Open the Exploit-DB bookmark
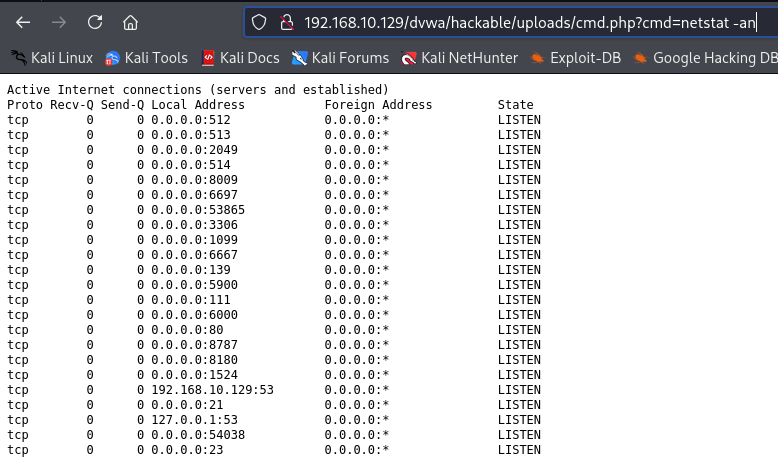 tap(576, 58)
